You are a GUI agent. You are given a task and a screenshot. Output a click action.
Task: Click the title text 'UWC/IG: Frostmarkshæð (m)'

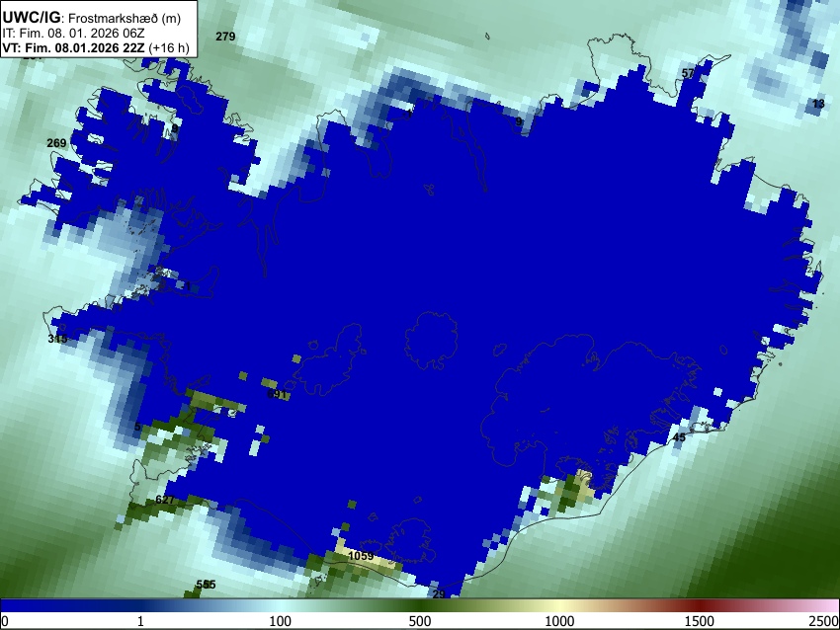point(92,18)
